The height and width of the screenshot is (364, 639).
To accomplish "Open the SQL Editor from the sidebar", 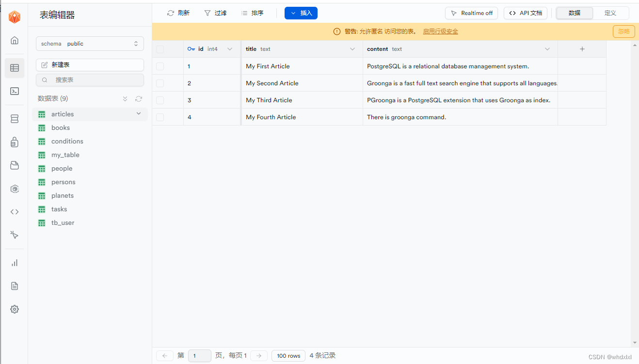I will point(14,91).
